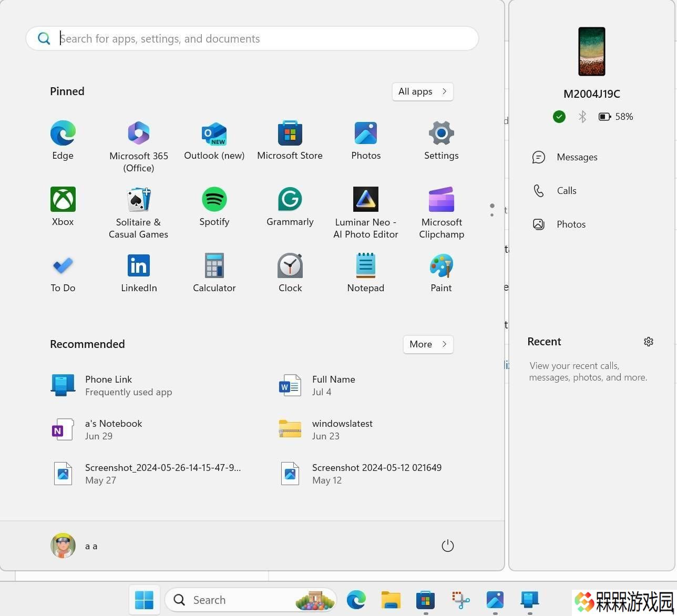677x616 pixels.
Task: Launch the Xbox app
Action: [63, 207]
